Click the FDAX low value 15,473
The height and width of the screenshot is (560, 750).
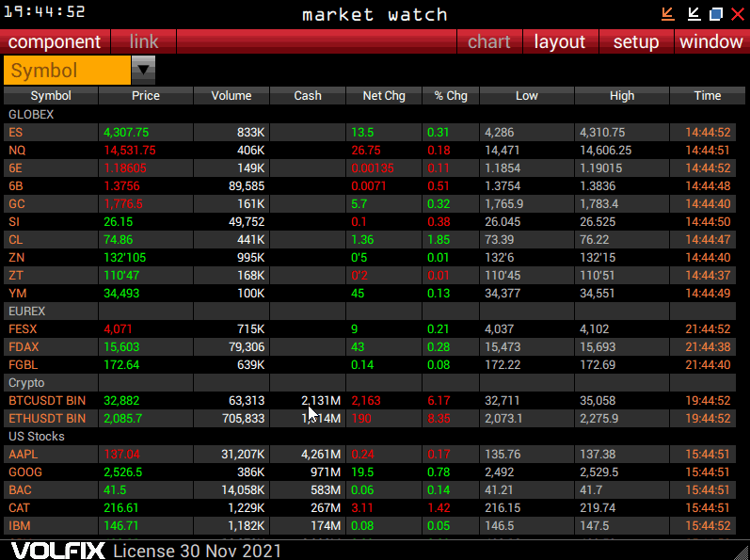(x=503, y=347)
